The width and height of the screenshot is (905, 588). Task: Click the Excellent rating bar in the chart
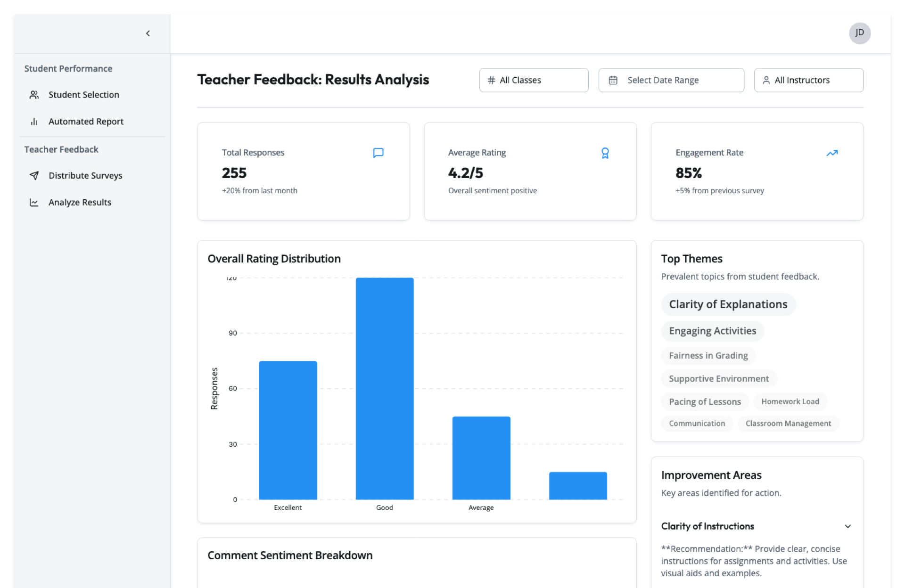coord(288,430)
